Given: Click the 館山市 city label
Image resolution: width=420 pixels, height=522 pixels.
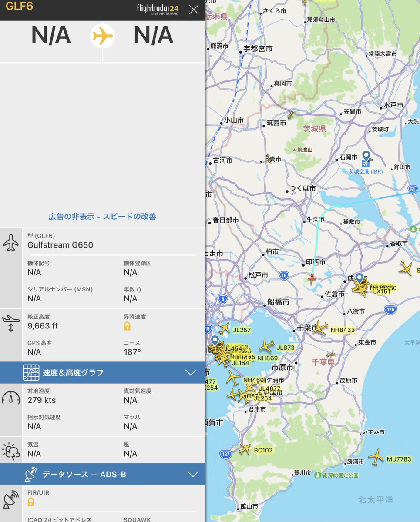Looking at the screenshot, I should pos(249,506).
